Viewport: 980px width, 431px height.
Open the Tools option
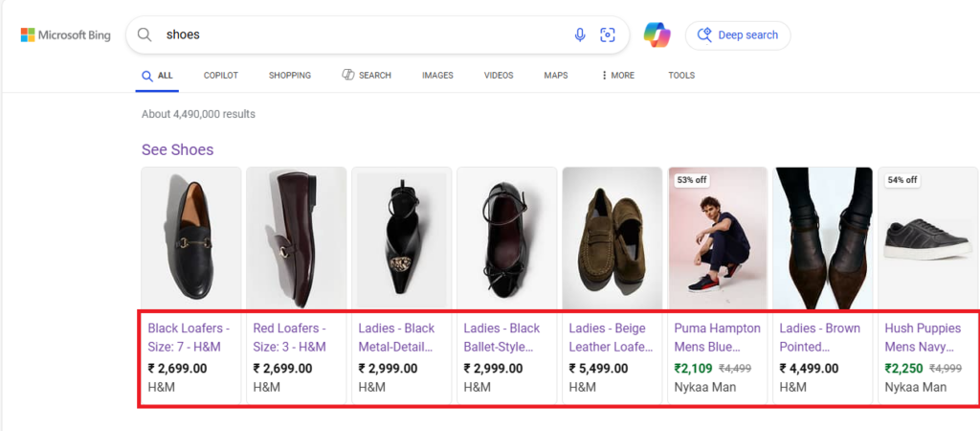point(681,76)
